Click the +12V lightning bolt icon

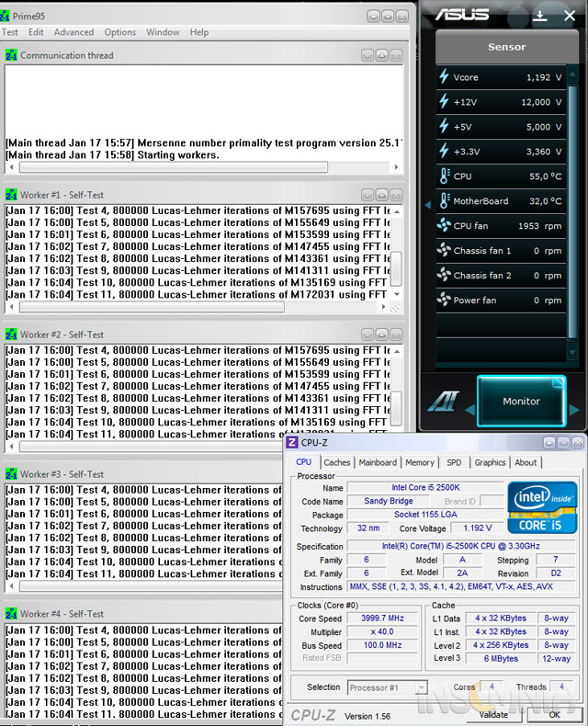(x=444, y=101)
